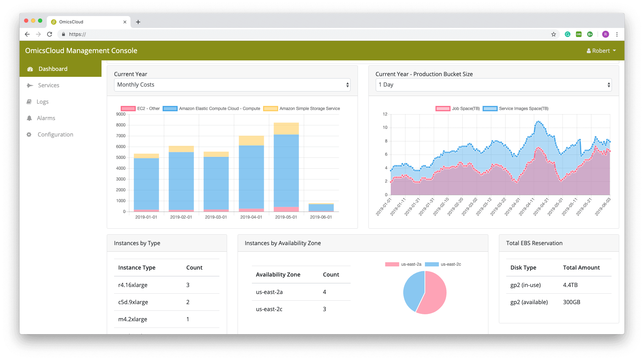Click the Alarms bell icon

coord(29,118)
